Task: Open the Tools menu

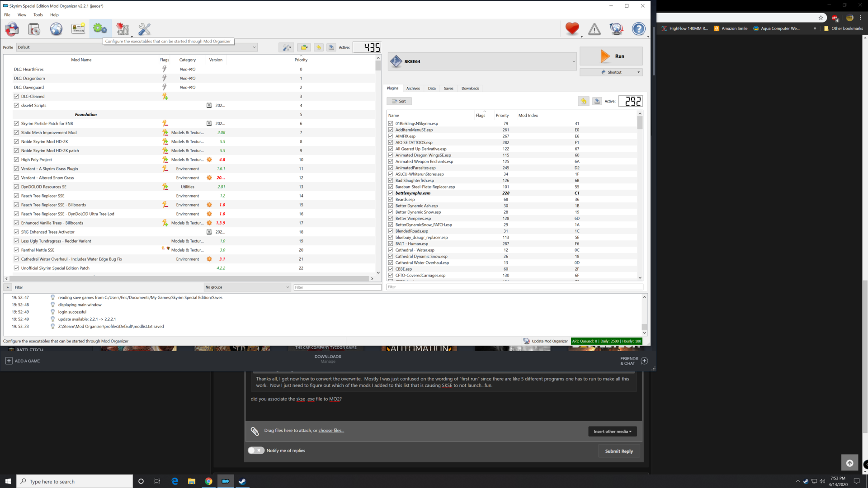Action: click(x=38, y=15)
